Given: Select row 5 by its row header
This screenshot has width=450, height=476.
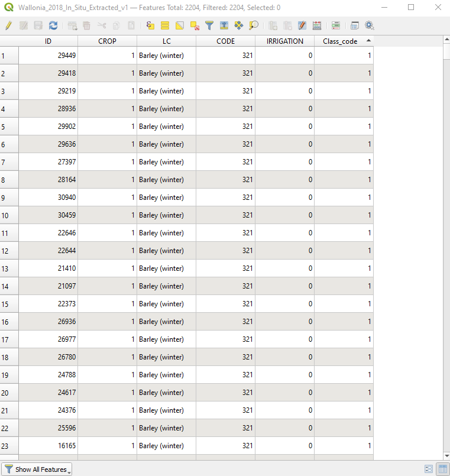Looking at the screenshot, I should [9, 127].
